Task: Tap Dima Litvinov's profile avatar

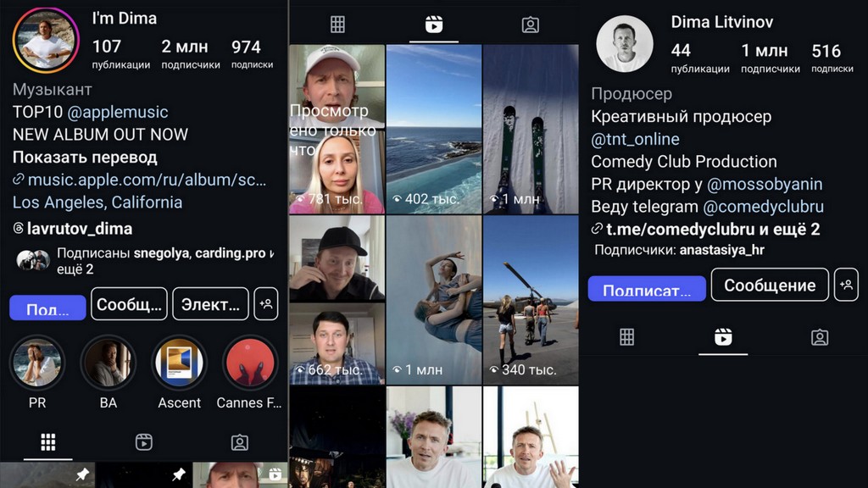Action: (x=625, y=43)
